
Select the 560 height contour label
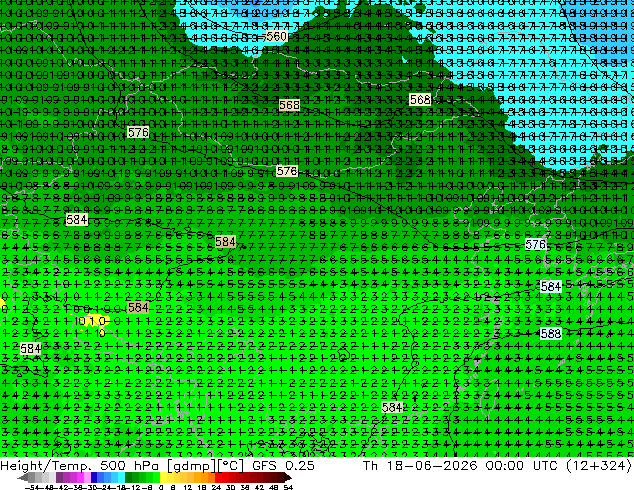(276, 36)
